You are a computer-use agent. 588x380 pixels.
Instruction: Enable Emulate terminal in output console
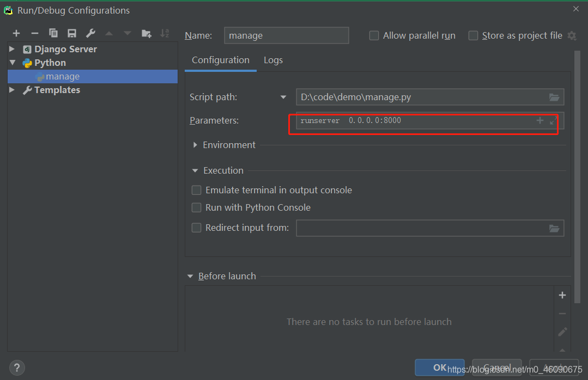[197, 190]
